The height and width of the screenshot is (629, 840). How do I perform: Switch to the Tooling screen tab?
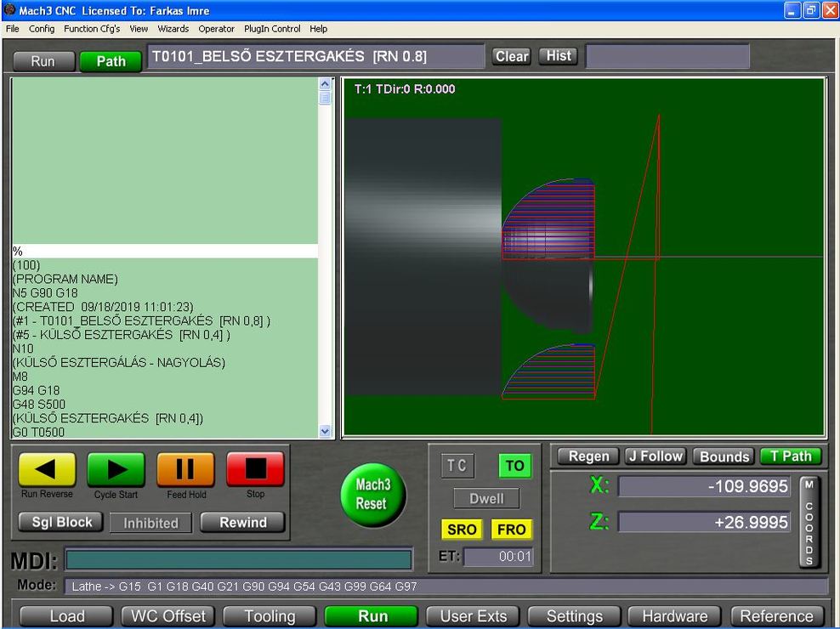[270, 616]
